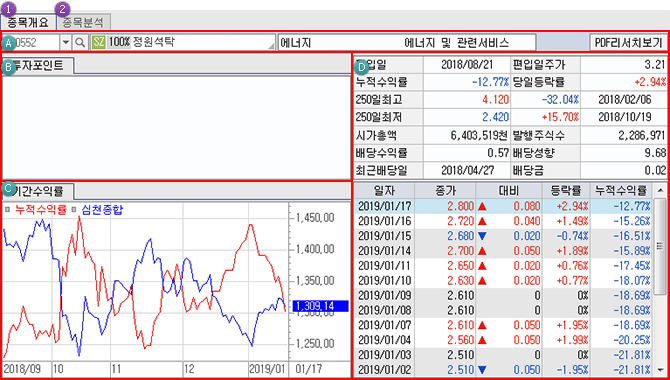Viewport: 670px width, 380px height.
Task: Click the up arrow of table scrollbar
Action: (x=660, y=190)
